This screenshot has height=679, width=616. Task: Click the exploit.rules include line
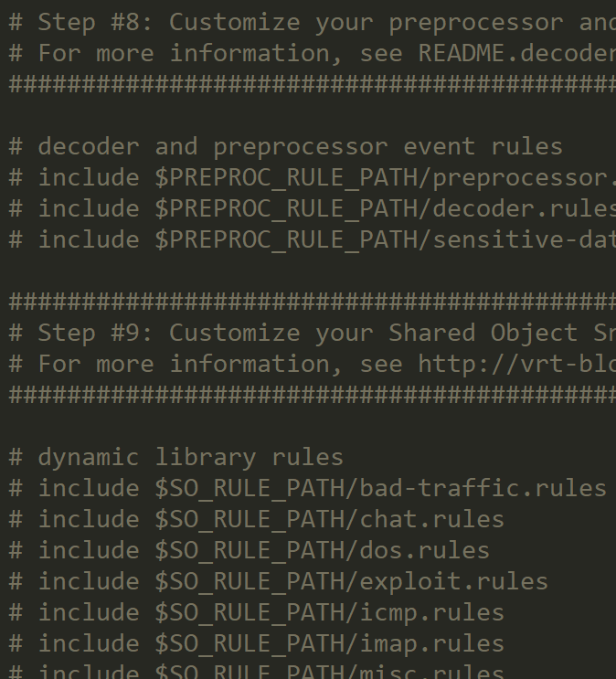click(279, 582)
